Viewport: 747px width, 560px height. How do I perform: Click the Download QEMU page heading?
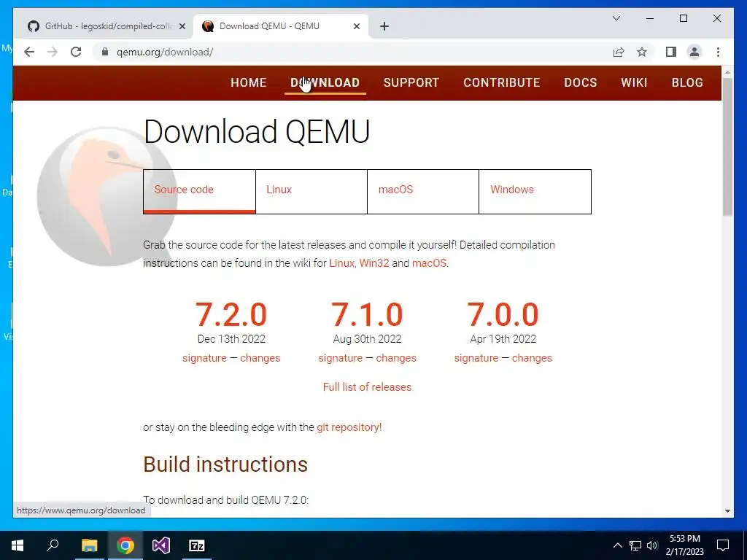256,132
